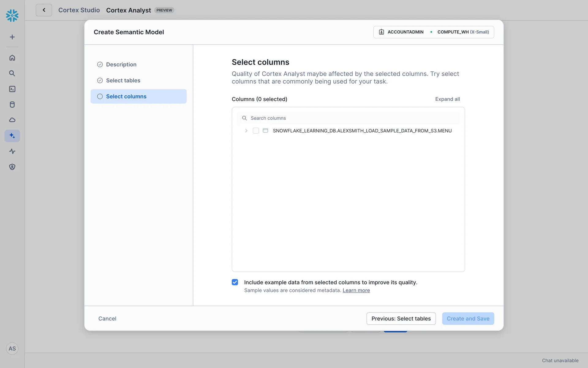The height and width of the screenshot is (368, 588).
Task: Open the Data database icon in sidebar
Action: point(12,105)
